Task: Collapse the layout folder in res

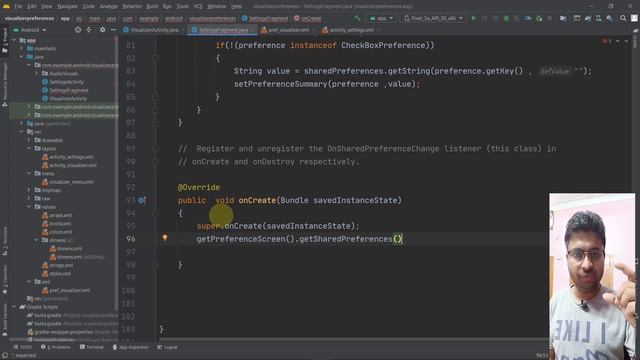Action: pos(29,149)
